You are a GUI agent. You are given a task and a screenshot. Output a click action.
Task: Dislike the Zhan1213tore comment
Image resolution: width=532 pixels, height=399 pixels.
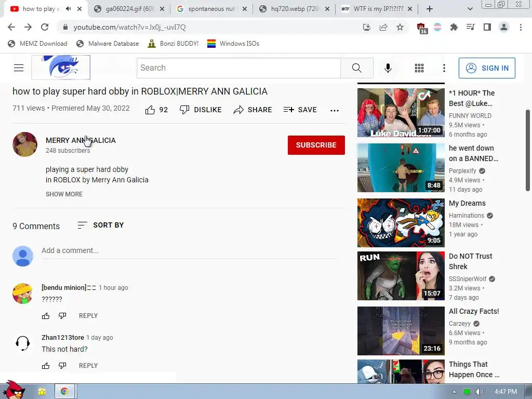[62, 366]
